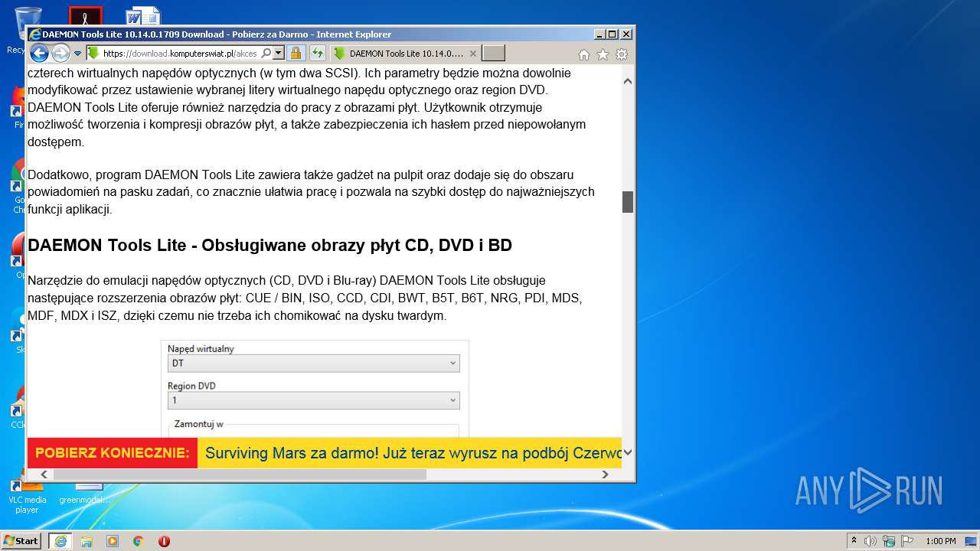
Task: Go to the Internet Explorer home page
Action: click(584, 54)
